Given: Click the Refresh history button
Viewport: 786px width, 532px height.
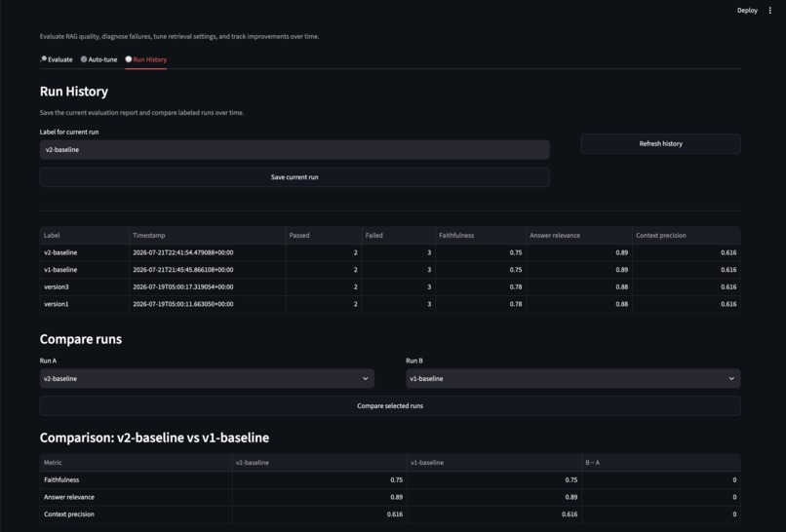Looking at the screenshot, I should pyautogui.click(x=660, y=144).
